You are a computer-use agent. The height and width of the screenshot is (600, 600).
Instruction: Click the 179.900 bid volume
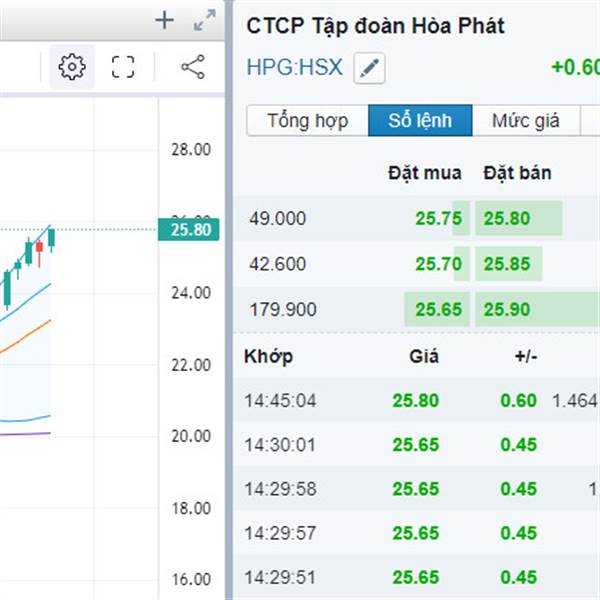pyautogui.click(x=283, y=310)
